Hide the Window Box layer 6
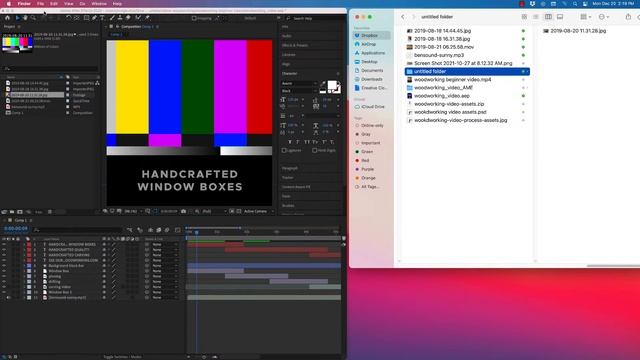 [x=4, y=271]
